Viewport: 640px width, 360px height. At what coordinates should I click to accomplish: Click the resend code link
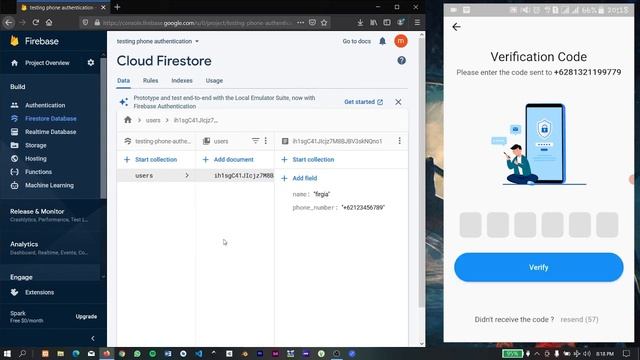pyautogui.click(x=579, y=320)
